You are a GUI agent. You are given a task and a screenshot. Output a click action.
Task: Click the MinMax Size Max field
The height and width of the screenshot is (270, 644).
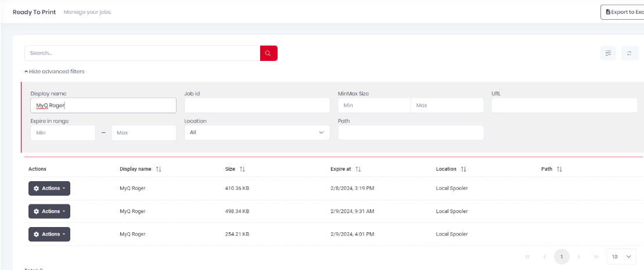[x=447, y=105]
